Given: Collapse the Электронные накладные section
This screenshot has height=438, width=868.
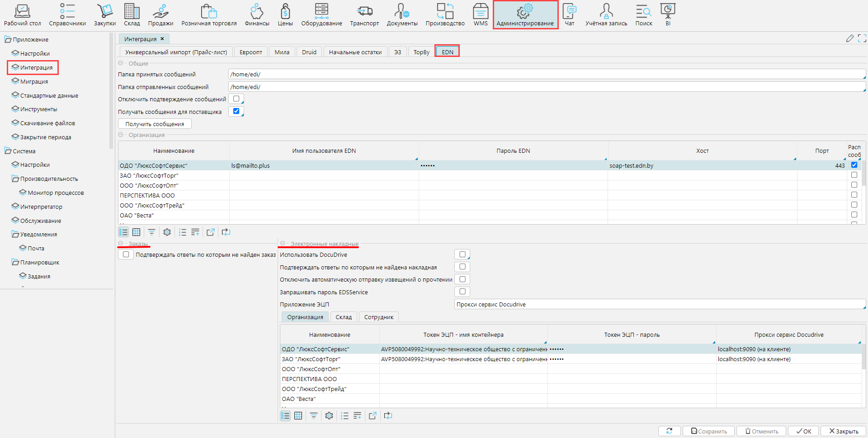Looking at the screenshot, I should pos(283,244).
